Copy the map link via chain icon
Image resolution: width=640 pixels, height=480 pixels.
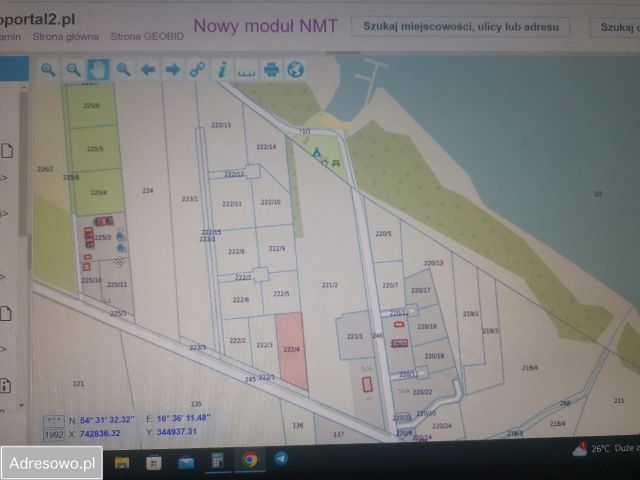[x=198, y=70]
